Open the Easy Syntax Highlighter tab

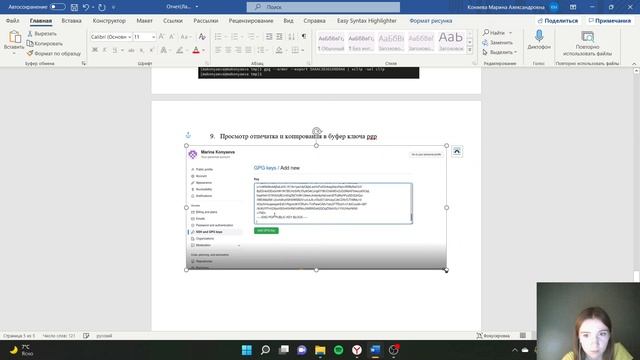click(367, 20)
